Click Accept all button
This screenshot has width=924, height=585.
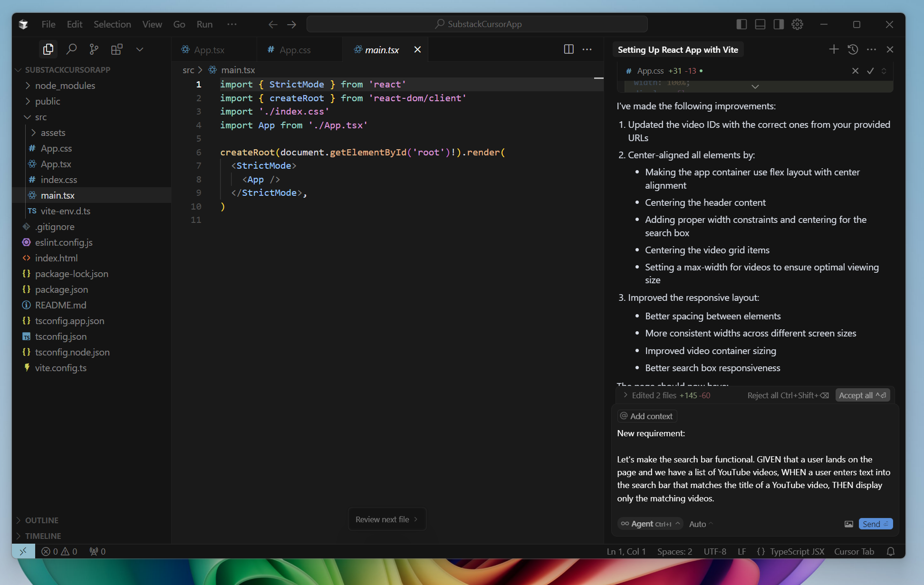pos(862,395)
